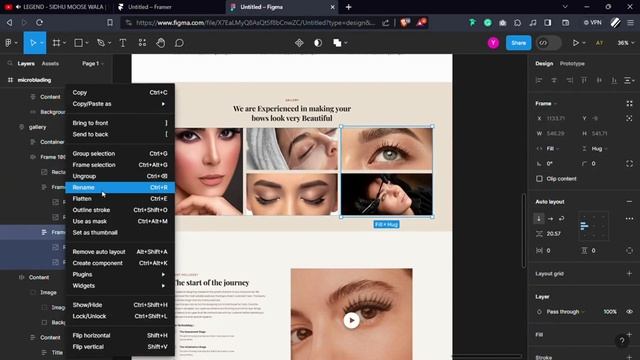
Task: Click the Boolean groups icon
Action: pyautogui.click(x=337, y=43)
